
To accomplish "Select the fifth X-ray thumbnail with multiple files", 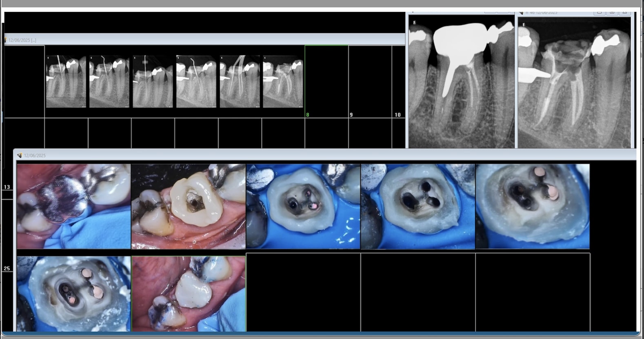I will click(240, 81).
